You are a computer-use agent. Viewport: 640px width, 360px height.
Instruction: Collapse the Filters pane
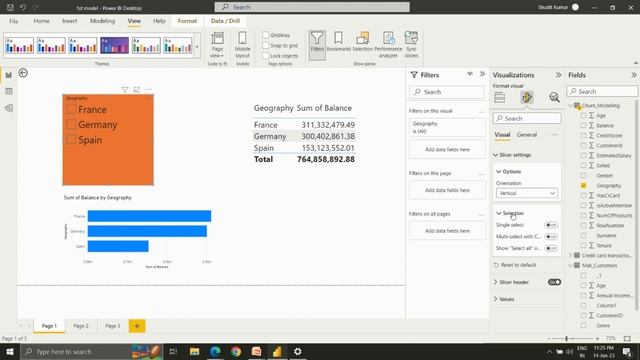point(482,74)
